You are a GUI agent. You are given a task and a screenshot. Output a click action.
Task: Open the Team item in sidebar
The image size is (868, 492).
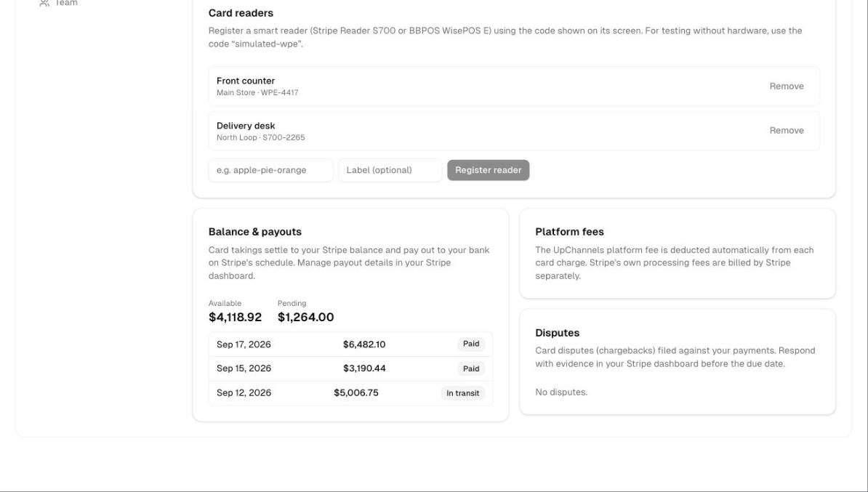pos(59,3)
